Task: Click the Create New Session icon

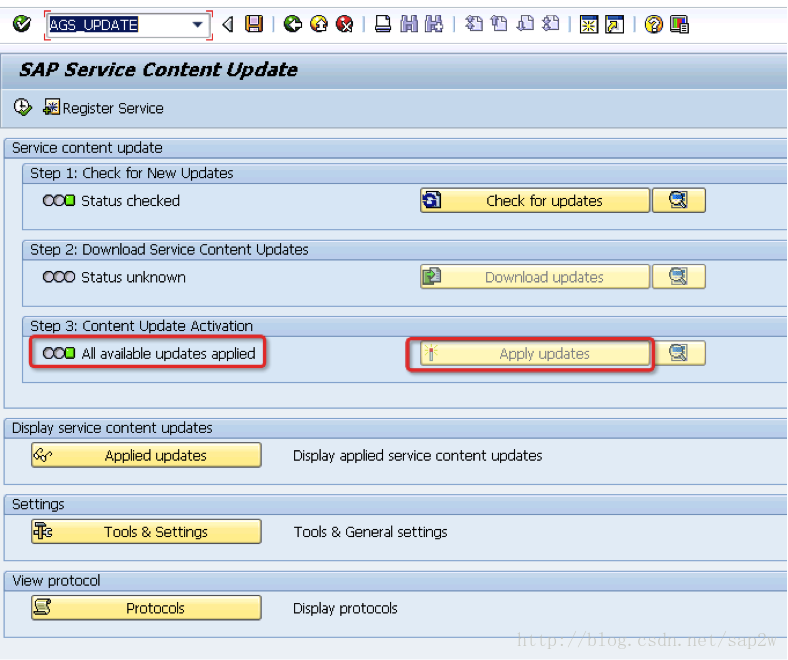Action: point(588,24)
